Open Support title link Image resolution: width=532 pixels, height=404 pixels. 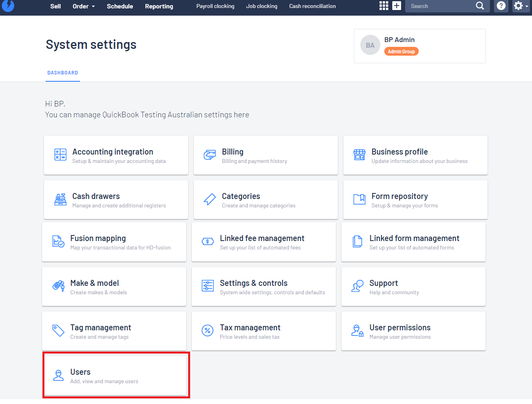pyautogui.click(x=383, y=283)
